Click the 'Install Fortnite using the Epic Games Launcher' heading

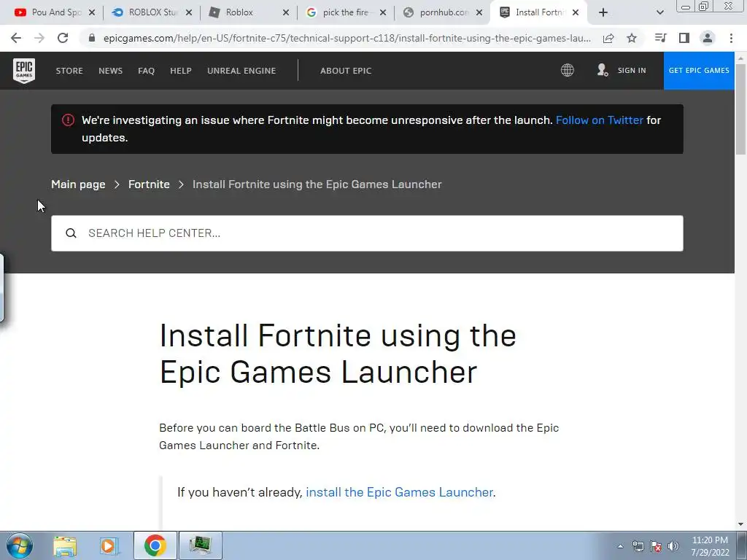point(338,354)
